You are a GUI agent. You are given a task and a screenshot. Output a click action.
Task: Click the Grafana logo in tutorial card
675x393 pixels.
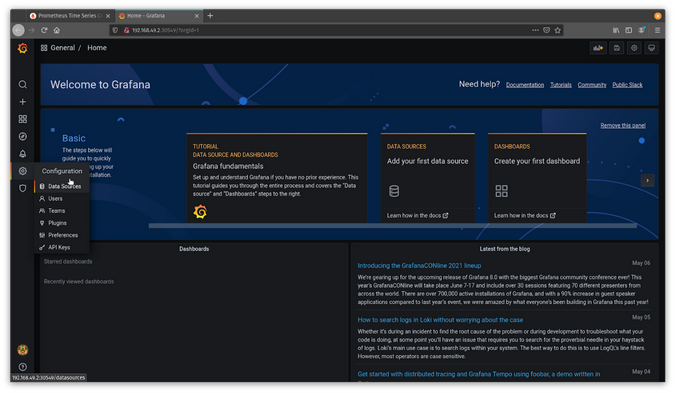[x=200, y=212]
